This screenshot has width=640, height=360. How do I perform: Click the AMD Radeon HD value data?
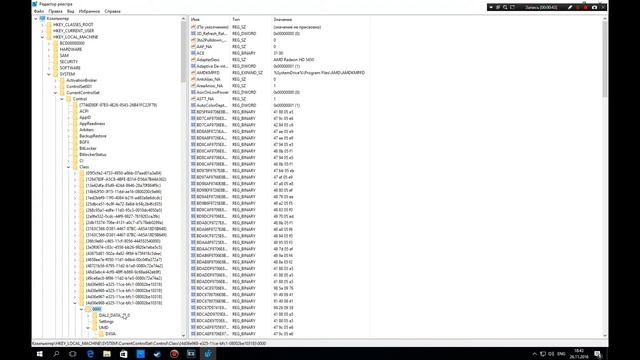point(293,60)
